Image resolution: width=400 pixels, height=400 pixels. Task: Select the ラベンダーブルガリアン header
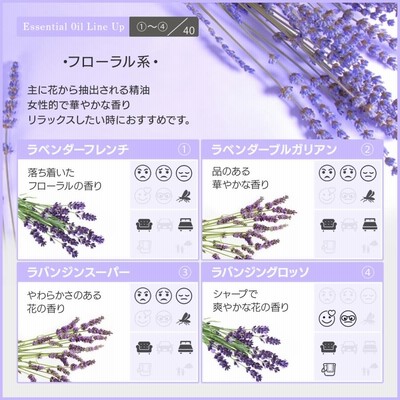pyautogui.click(x=292, y=150)
